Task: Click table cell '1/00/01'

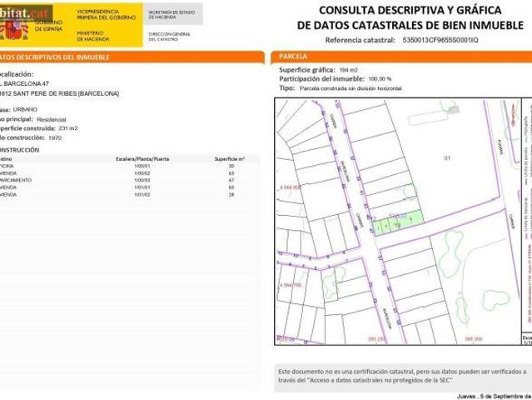Action: [142, 166]
